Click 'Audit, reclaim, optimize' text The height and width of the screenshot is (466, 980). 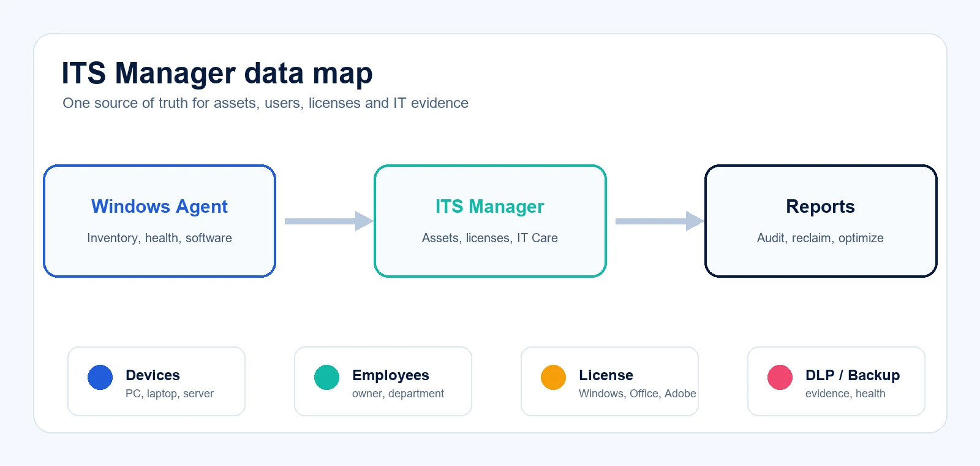[x=821, y=238]
